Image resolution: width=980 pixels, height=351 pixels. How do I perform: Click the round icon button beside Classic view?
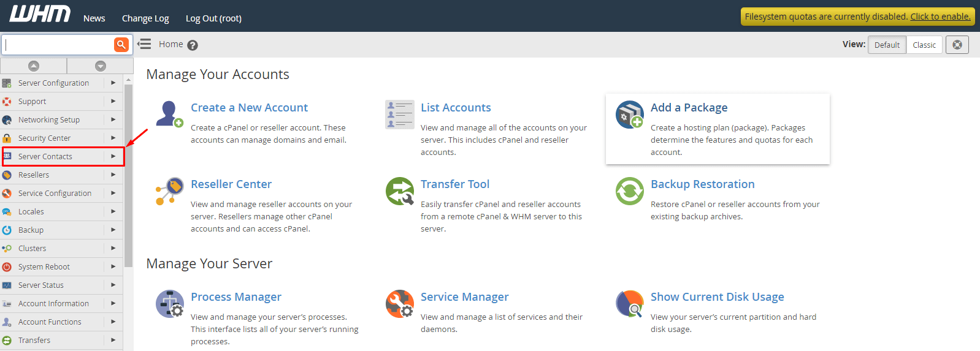[x=957, y=45]
